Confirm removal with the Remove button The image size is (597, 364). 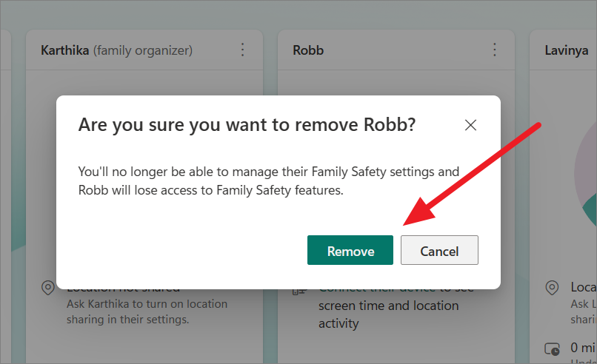(x=350, y=250)
